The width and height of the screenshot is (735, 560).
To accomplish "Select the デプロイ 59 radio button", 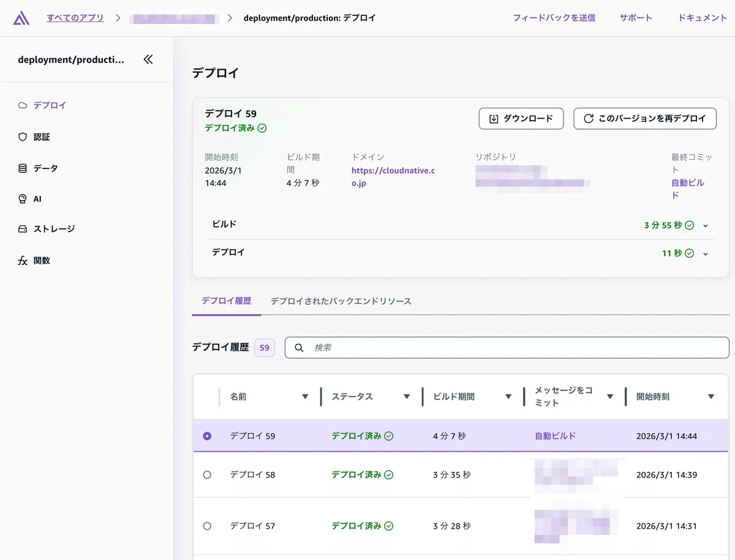I will (207, 436).
